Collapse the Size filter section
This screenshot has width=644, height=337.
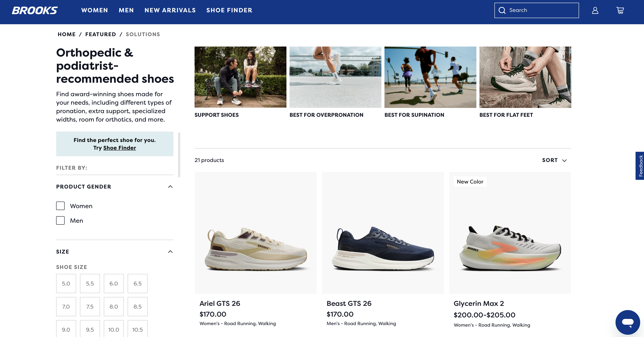(170, 252)
